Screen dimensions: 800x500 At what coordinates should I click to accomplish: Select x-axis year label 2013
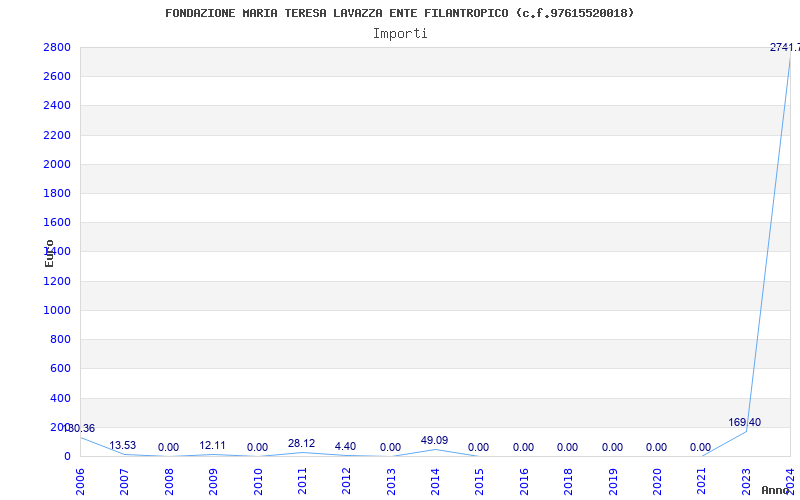pos(391,481)
